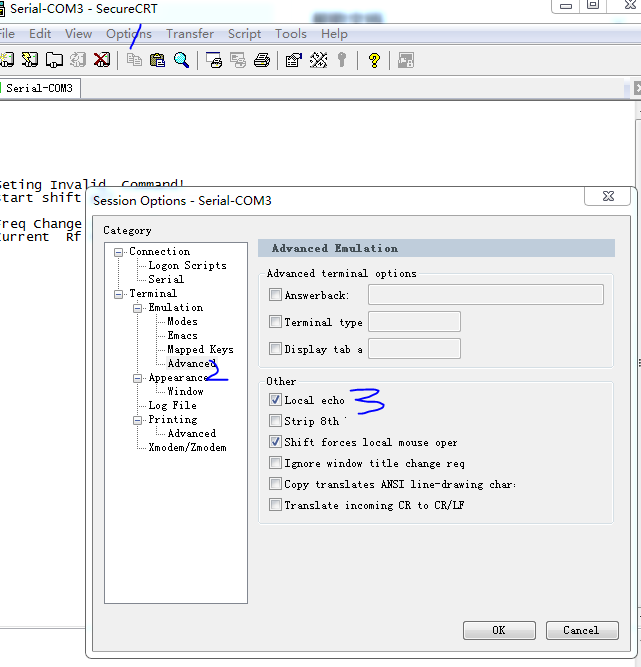Click Cancel in Session Options
The height and width of the screenshot is (667, 641).
point(581,630)
